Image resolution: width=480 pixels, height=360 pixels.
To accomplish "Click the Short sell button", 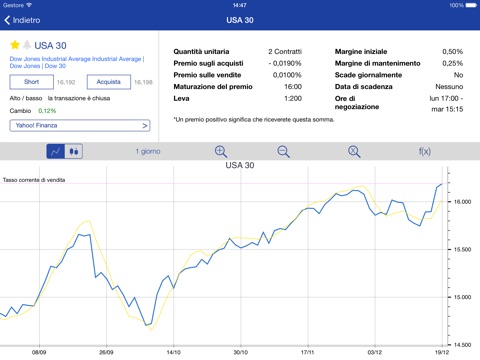I will point(32,82).
